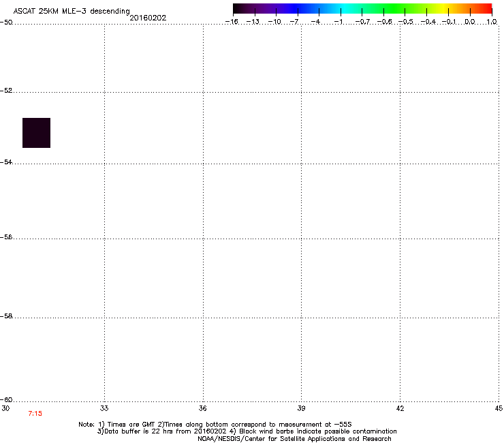
Task: Pick the red end of the color scale
Action: [x=486, y=8]
